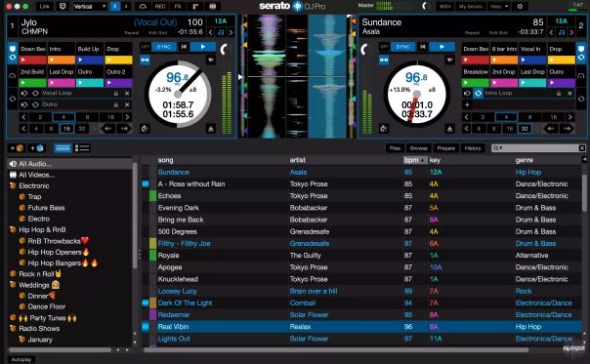
Task: Open the My Serato button
Action: point(471,7)
